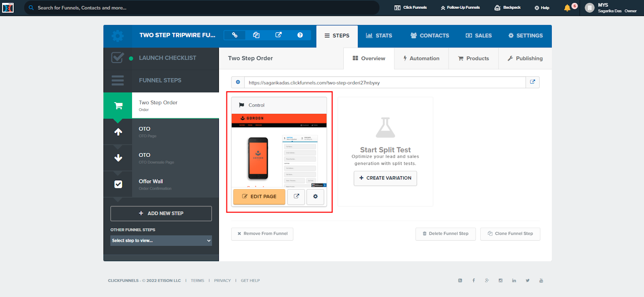Select the Offer Wall check icon
The height and width of the screenshot is (297, 644).
118,184
